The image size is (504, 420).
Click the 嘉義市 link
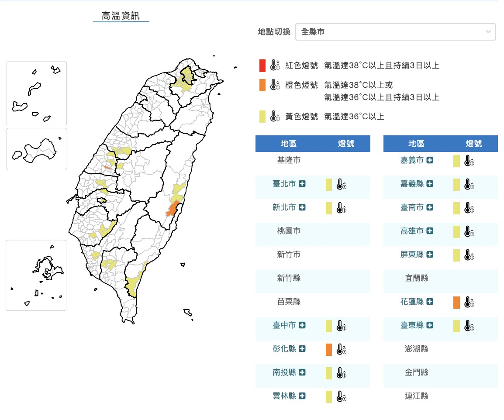tap(412, 160)
